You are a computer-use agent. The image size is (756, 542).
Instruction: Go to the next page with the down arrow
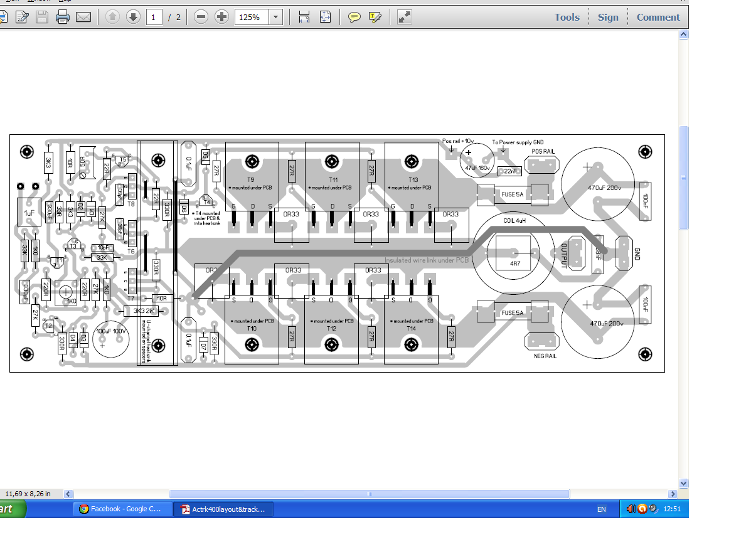click(133, 18)
